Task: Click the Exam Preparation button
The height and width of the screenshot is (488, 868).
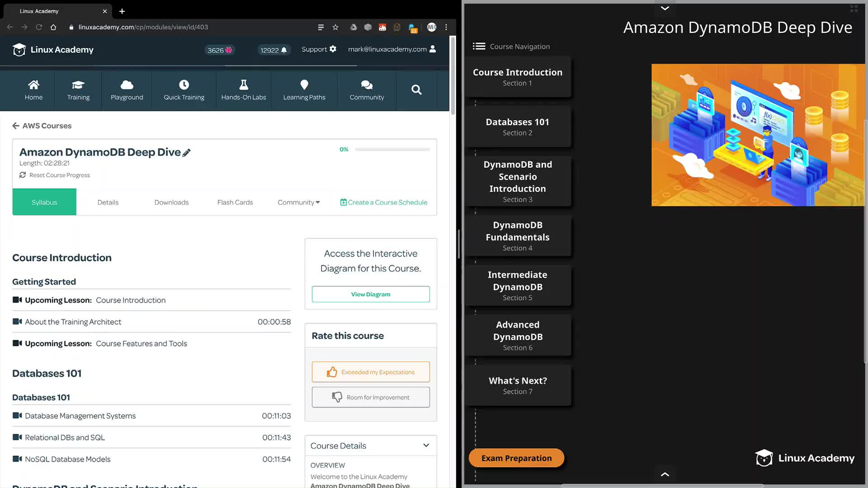Action: [x=516, y=458]
